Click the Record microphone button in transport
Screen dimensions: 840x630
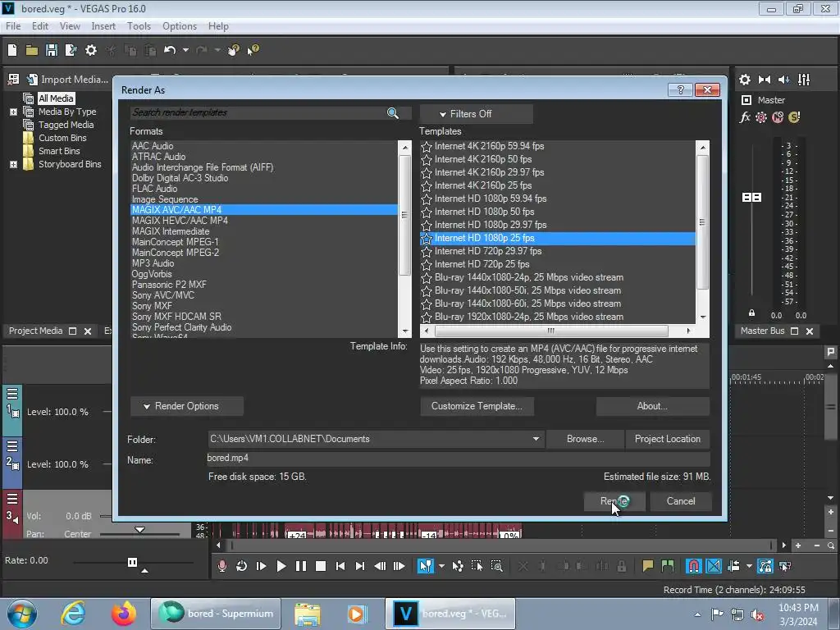tap(221, 566)
